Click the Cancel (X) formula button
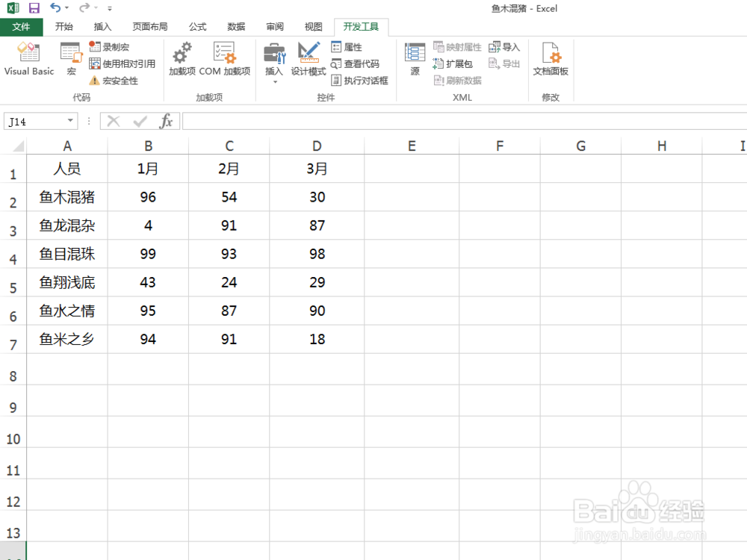This screenshot has height=560, width=747. tap(114, 122)
